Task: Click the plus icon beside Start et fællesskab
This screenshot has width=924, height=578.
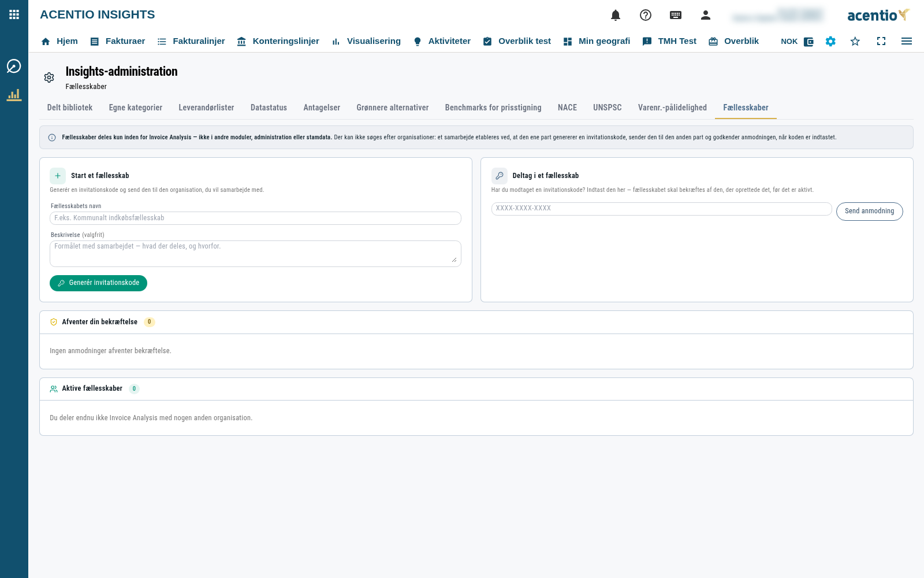Action: coord(58,176)
